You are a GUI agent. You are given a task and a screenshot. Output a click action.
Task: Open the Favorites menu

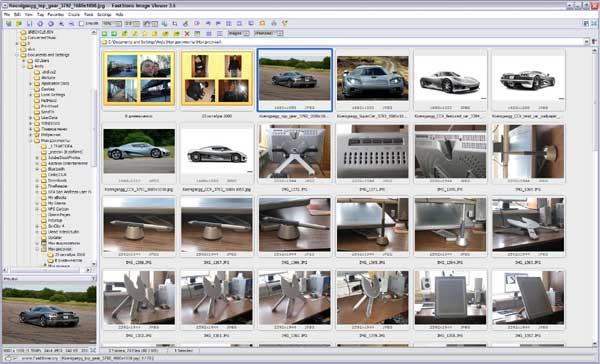55,15
